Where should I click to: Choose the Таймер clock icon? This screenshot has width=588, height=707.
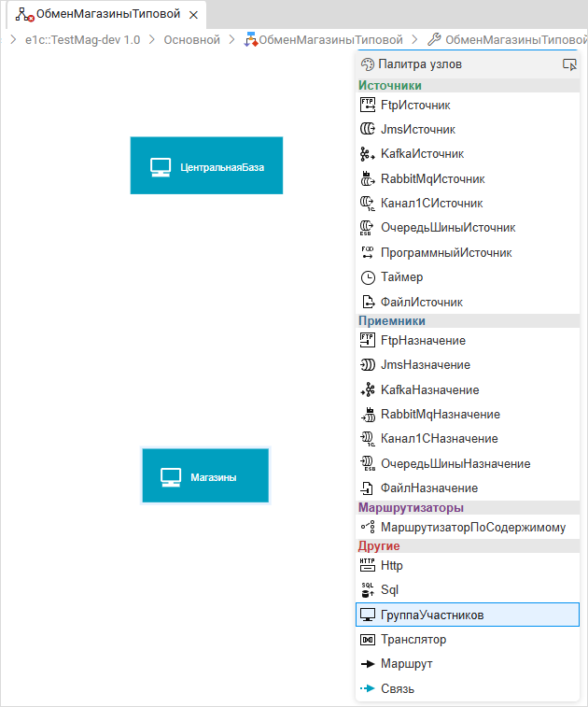coord(367,277)
